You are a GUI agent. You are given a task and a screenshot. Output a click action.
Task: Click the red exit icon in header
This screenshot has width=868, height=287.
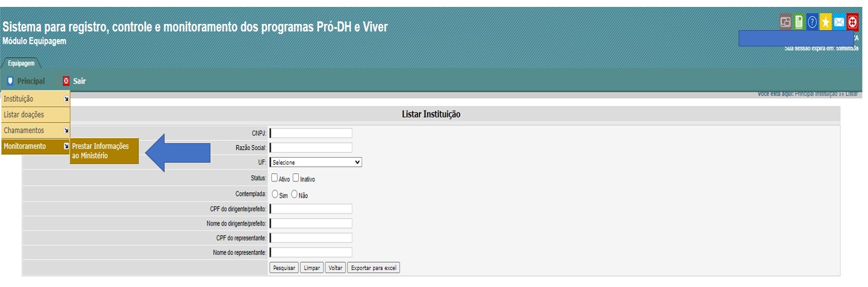(x=852, y=23)
